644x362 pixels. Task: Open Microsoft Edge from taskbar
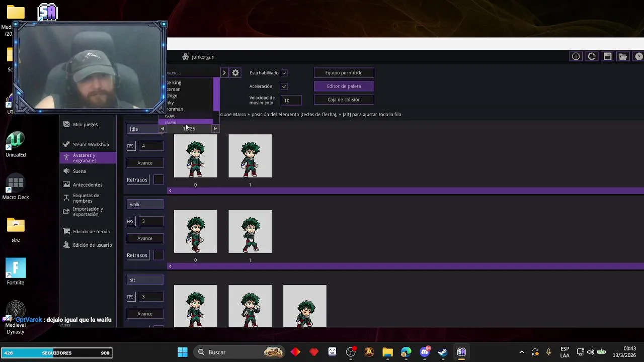click(406, 352)
